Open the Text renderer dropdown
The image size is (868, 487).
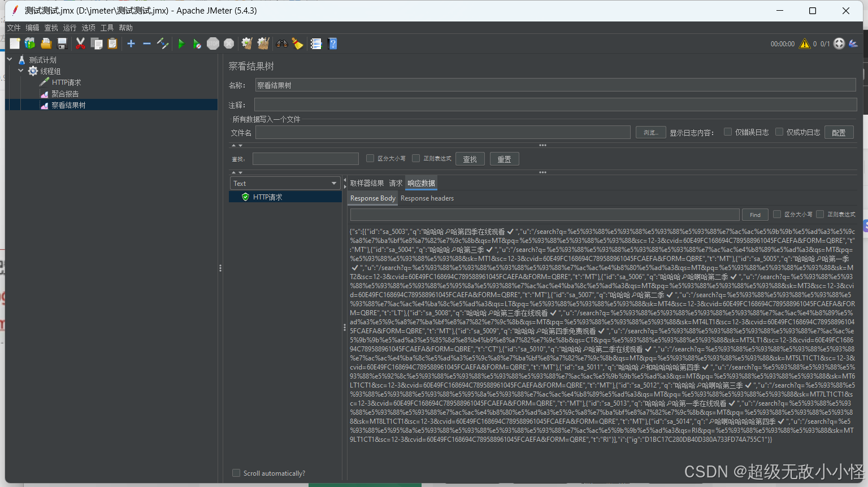tap(284, 183)
